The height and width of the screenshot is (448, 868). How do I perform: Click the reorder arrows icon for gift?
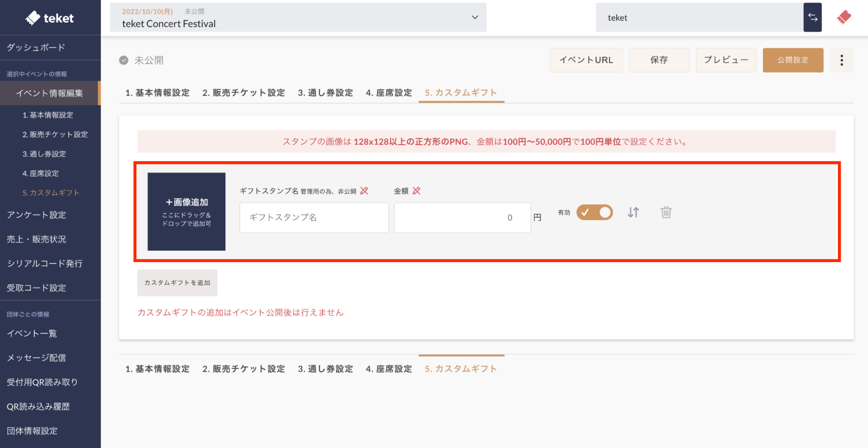coord(633,212)
